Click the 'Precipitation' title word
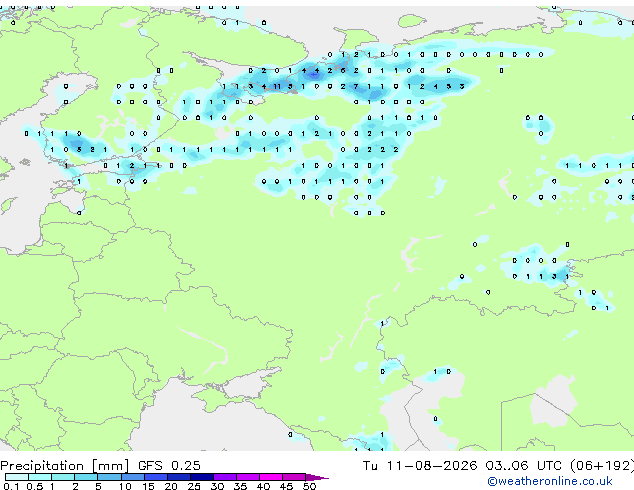Screen dimensions: 634x490 click(x=42, y=466)
